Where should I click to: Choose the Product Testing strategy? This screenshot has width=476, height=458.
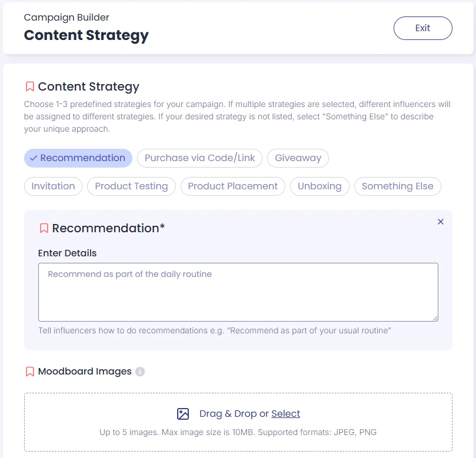point(131,186)
